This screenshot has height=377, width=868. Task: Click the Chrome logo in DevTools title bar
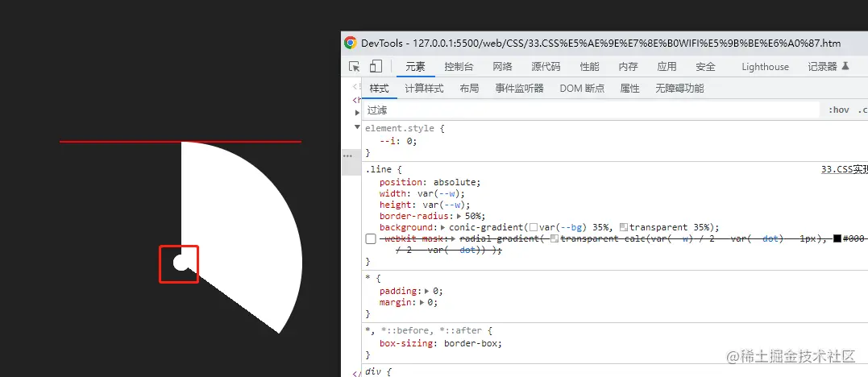click(350, 43)
